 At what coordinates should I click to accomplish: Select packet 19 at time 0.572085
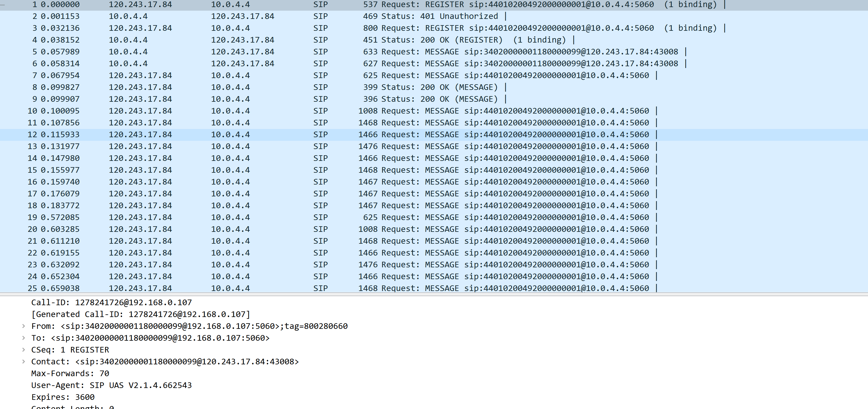202,217
